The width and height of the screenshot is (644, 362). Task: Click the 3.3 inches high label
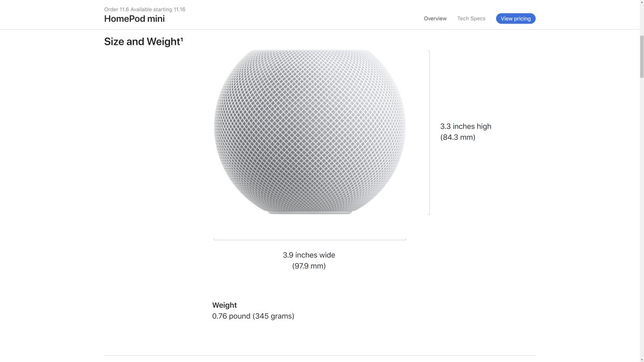(466, 126)
